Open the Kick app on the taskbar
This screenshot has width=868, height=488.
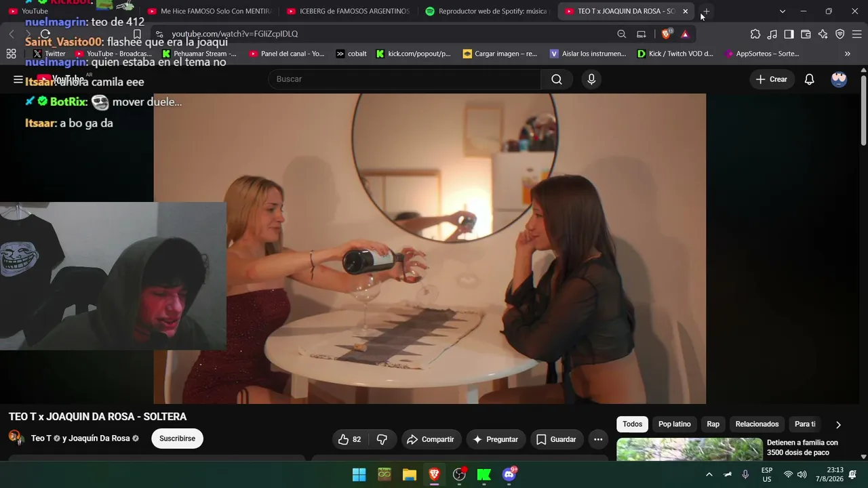click(x=484, y=474)
